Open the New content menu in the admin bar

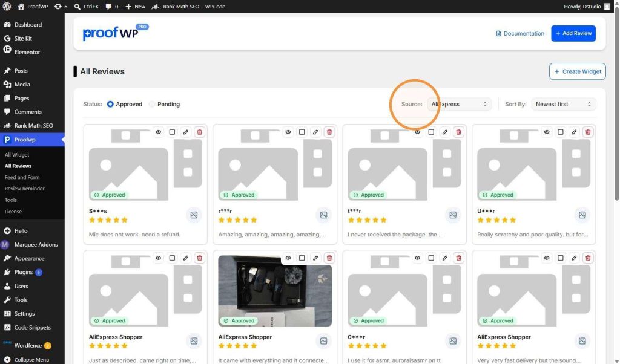[135, 6]
